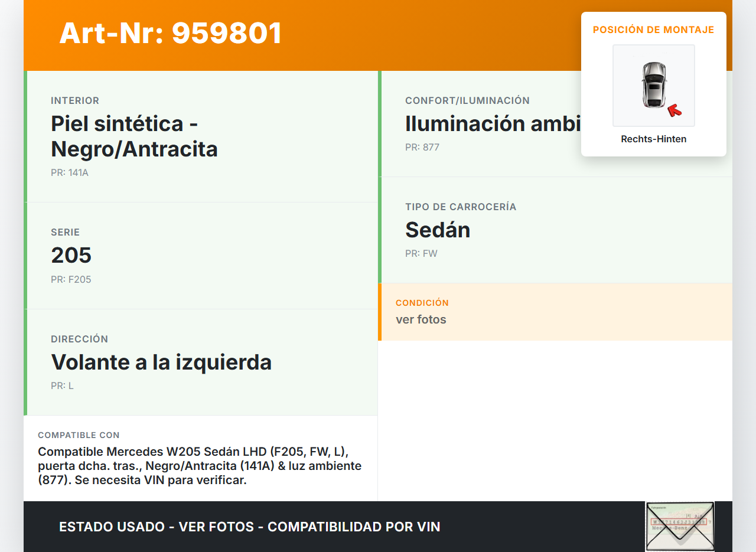Click 'ver fotos' in Condición box
The width and height of the screenshot is (756, 552).
point(421,320)
